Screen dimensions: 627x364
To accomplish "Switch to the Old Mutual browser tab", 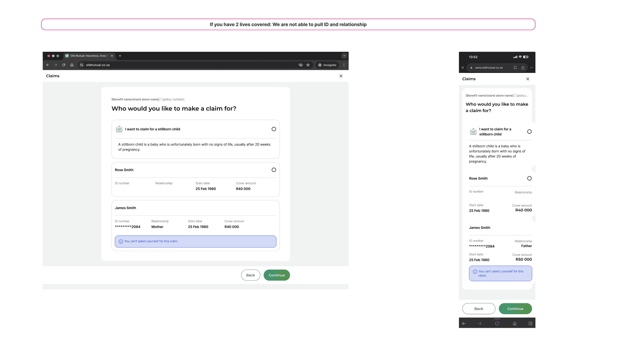I will 89,56.
